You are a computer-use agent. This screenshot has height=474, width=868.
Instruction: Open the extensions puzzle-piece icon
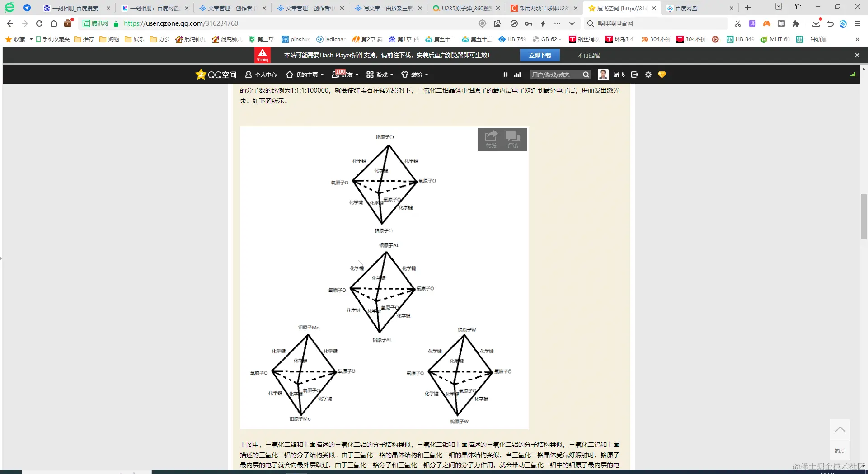click(x=797, y=23)
